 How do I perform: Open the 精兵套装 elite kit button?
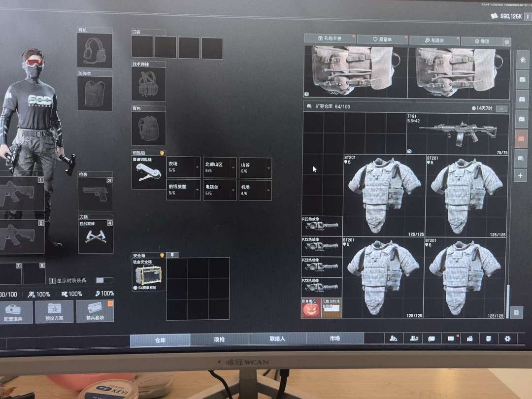(96, 311)
